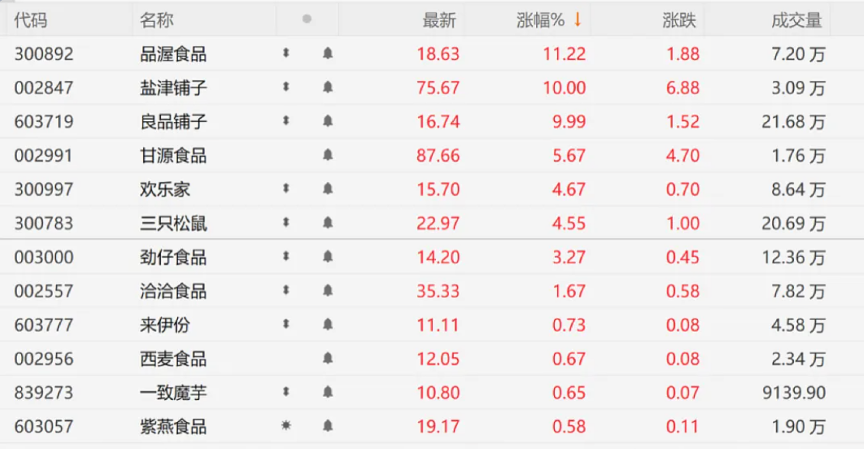Open alert bell for 三只松鼠
The image size is (864, 449).
(x=328, y=223)
